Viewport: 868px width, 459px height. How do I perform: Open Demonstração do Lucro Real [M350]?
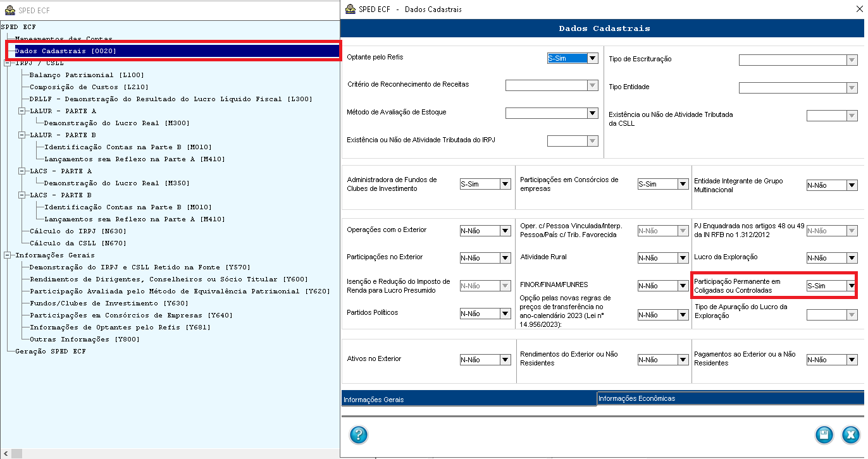(116, 183)
